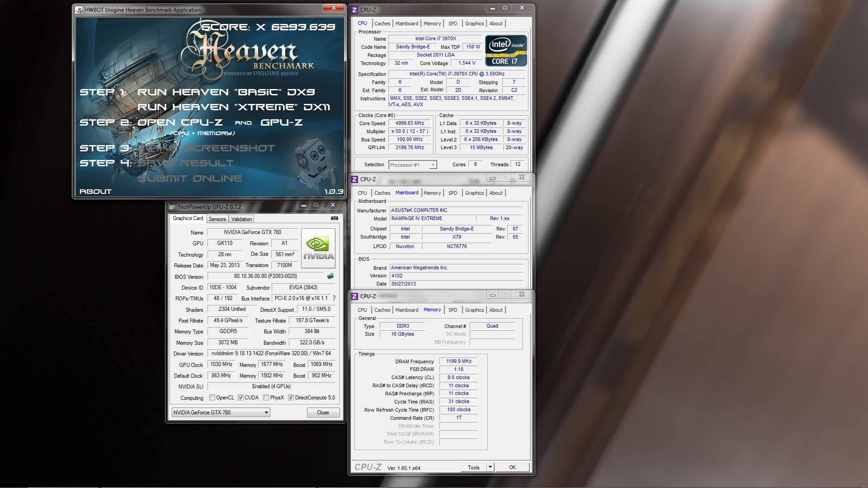868x488 pixels.
Task: Click Save Result in Heaven step 4
Action: pyautogui.click(x=186, y=163)
